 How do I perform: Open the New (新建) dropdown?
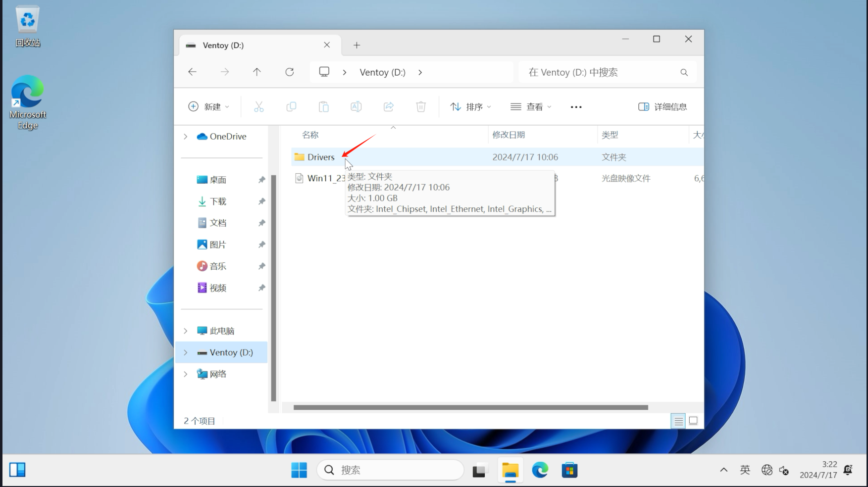click(208, 106)
